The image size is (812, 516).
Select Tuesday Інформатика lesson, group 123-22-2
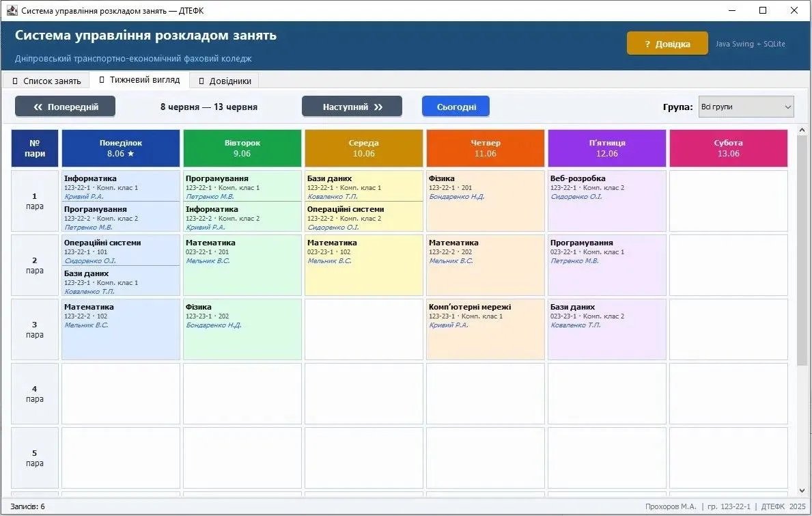(x=242, y=217)
